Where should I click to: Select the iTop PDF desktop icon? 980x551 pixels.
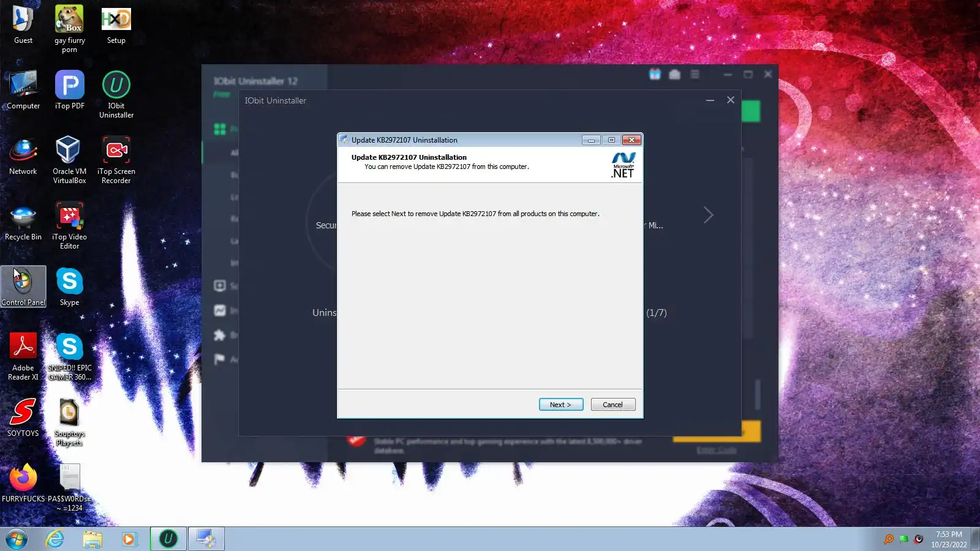coord(70,91)
